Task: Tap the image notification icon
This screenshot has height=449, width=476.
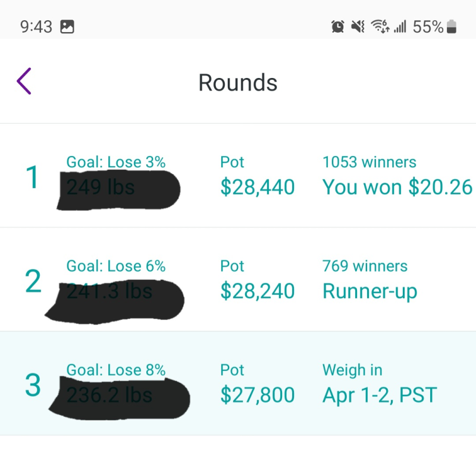Action: (x=67, y=27)
